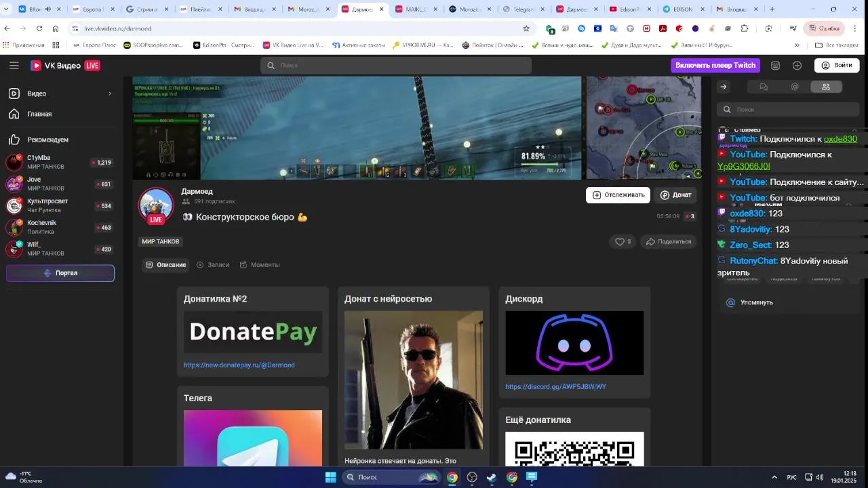This screenshot has width=868, height=488.
Task: Open the EdisonPts bookmark
Action: coord(223,45)
